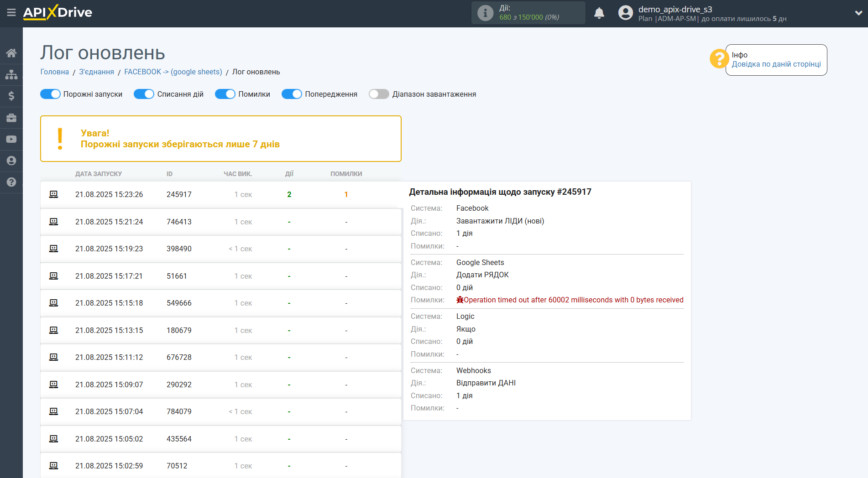Image resolution: width=868 pixels, height=478 pixels.
Task: Click run icon for launch 435564
Action: (x=53, y=439)
